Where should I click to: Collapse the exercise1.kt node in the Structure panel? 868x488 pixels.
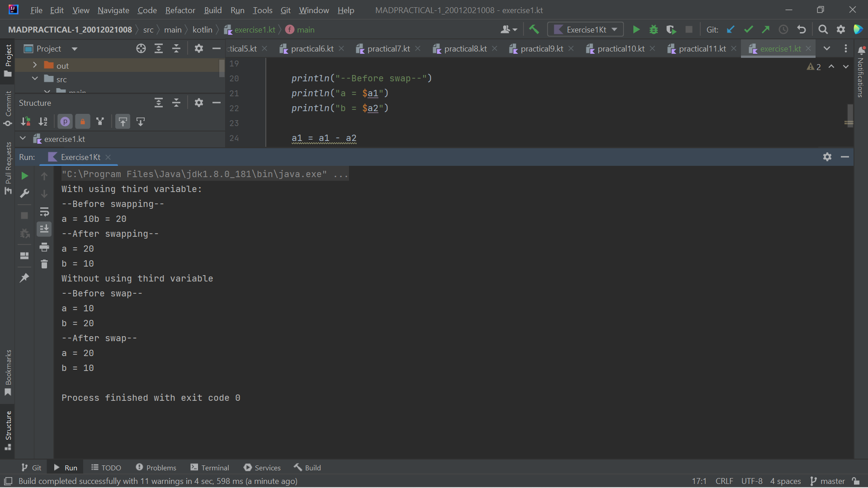click(23, 139)
